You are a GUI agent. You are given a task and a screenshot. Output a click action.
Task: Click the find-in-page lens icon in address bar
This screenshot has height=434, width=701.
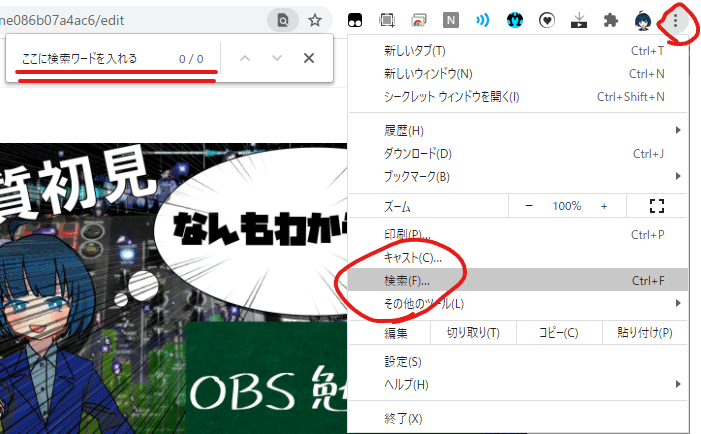[x=283, y=20]
